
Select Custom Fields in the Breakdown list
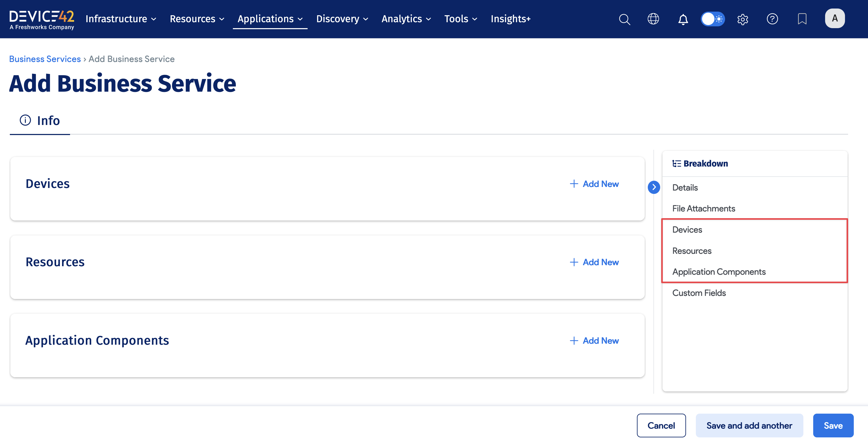point(699,293)
